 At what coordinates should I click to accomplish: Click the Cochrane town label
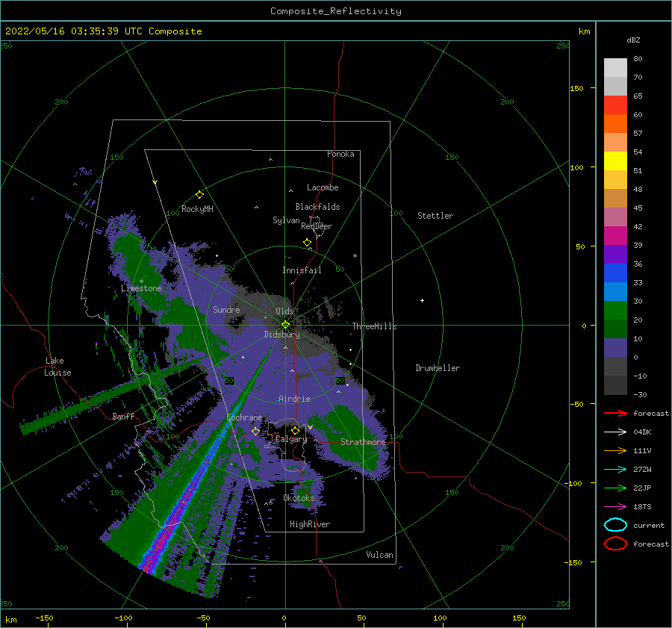[244, 417]
